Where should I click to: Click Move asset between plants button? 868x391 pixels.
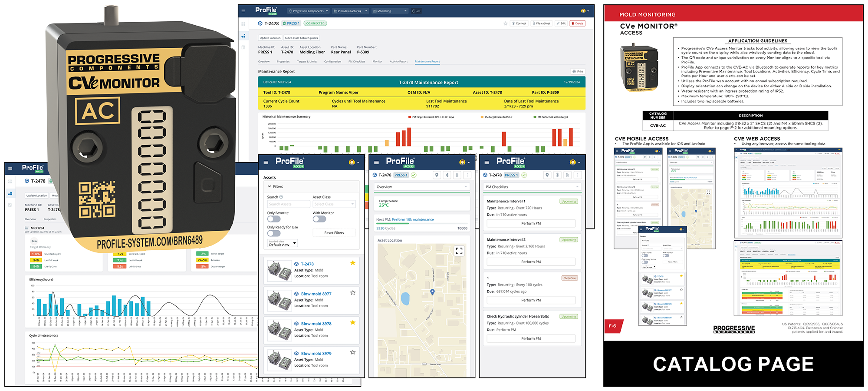302,38
